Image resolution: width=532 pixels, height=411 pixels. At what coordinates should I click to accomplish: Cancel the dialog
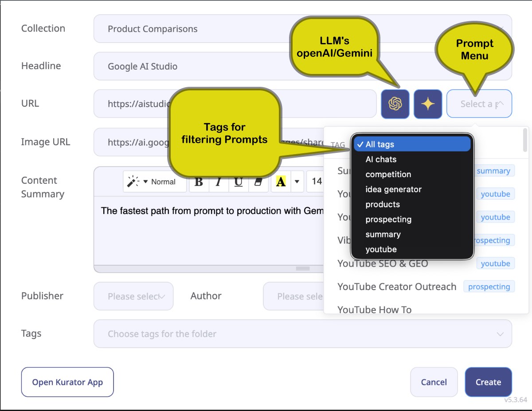434,382
